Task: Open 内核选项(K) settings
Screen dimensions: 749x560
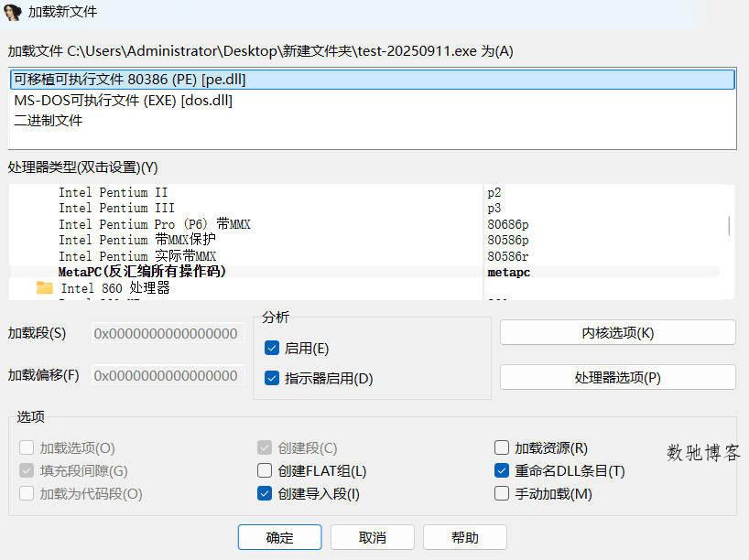Action: [618, 332]
